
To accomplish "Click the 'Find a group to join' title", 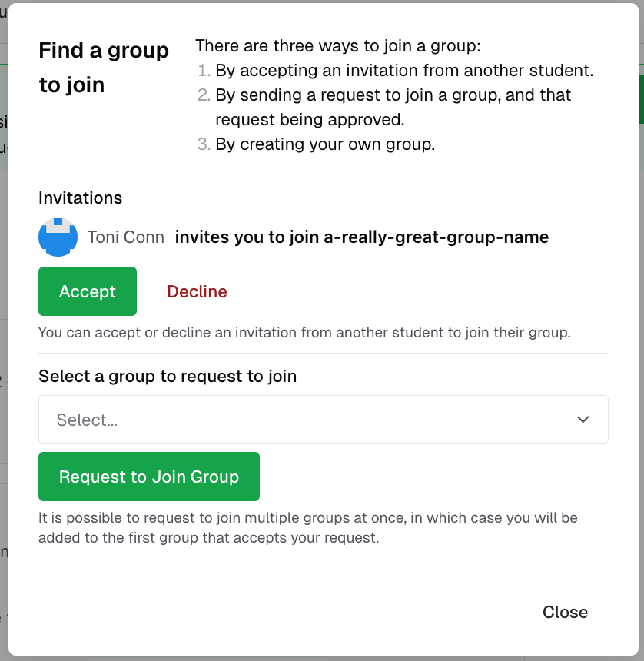I will [104, 67].
